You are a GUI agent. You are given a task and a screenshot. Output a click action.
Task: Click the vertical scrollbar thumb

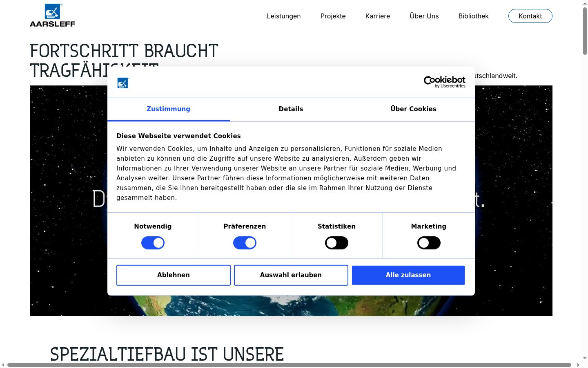[x=585, y=31]
